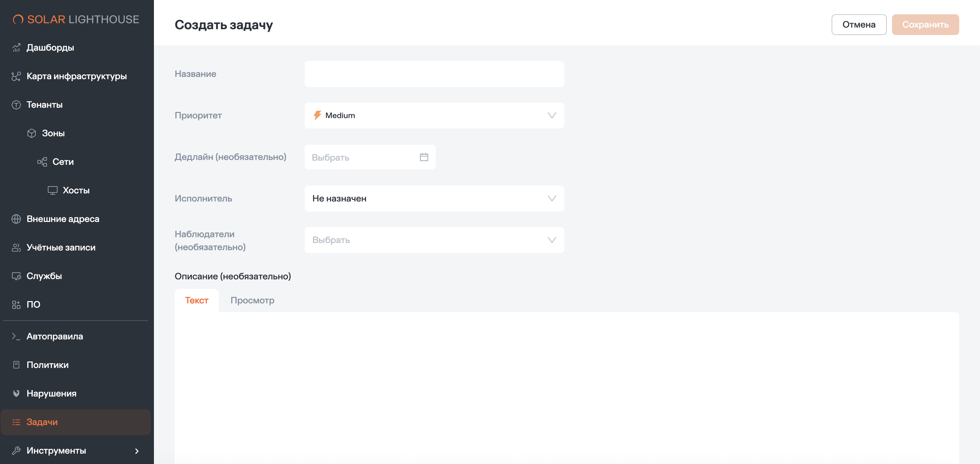
Task: Open the Наблюдатели dropdown chevron
Action: tap(552, 240)
